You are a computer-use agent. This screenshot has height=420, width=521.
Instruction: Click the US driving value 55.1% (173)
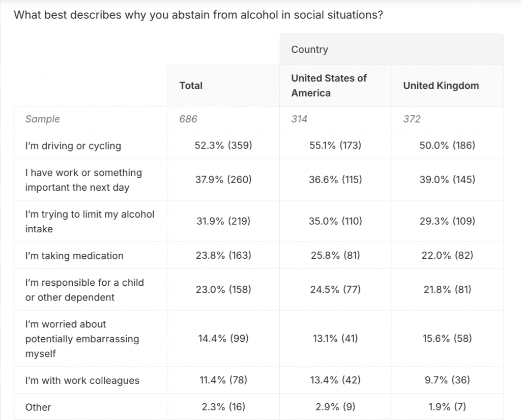point(335,146)
